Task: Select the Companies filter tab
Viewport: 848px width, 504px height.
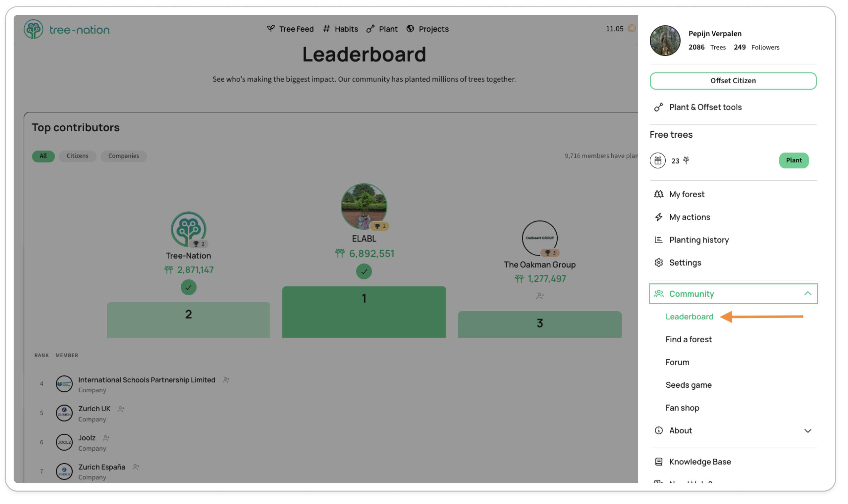Action: click(124, 156)
